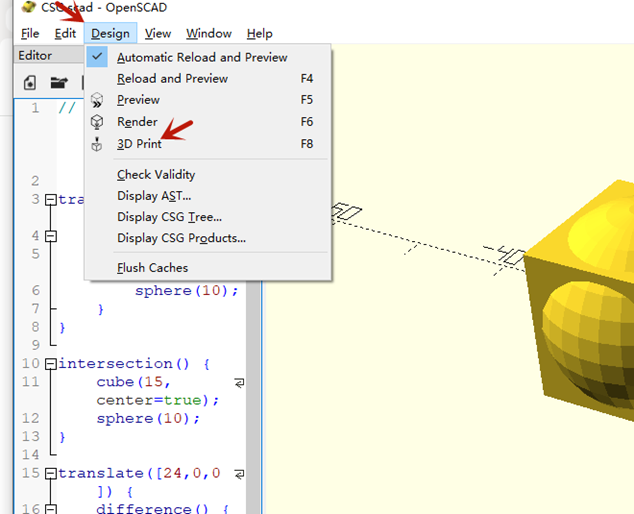
Task: Open the View menu
Action: tap(158, 34)
